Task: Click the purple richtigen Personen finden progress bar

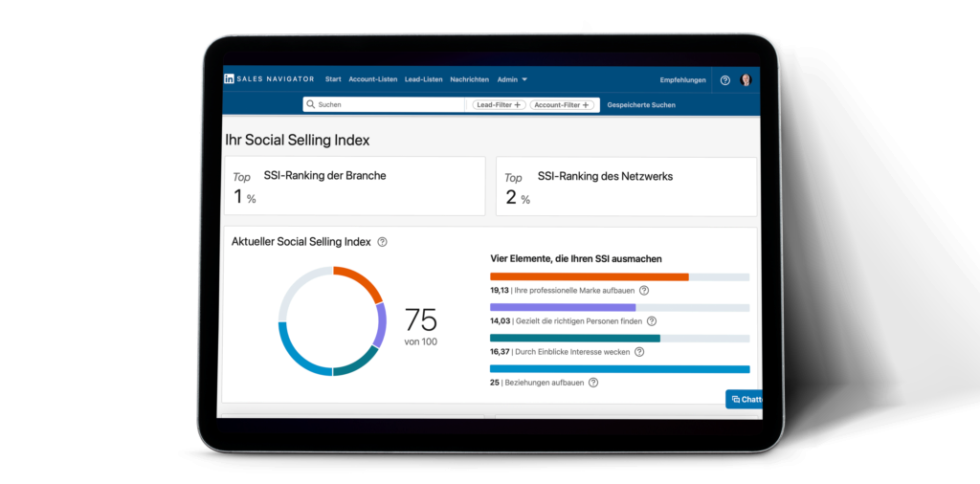Action: coord(619,307)
